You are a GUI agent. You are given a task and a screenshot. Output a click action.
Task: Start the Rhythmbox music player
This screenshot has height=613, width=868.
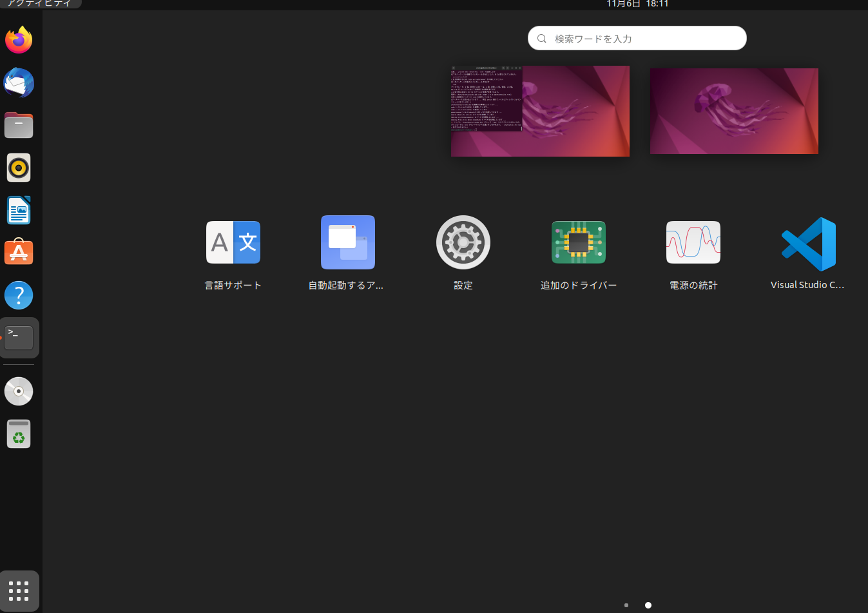click(x=19, y=168)
